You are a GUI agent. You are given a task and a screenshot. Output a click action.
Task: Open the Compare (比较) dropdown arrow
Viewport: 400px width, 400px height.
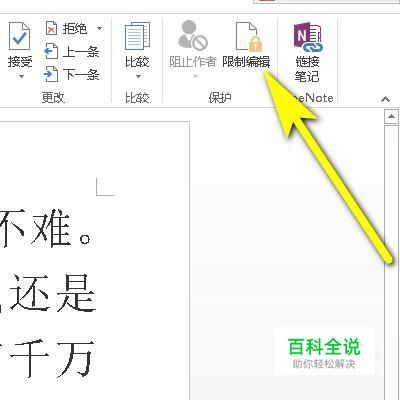click(x=138, y=77)
